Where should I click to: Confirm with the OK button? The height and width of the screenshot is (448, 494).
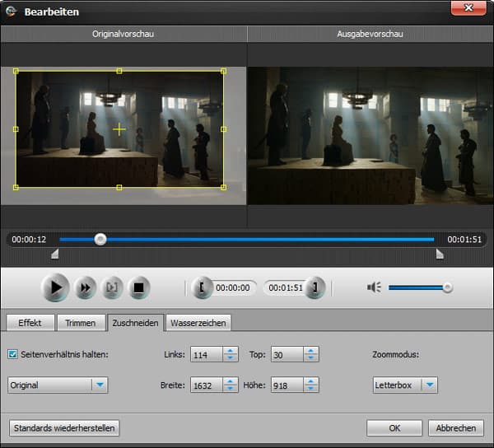tap(394, 428)
